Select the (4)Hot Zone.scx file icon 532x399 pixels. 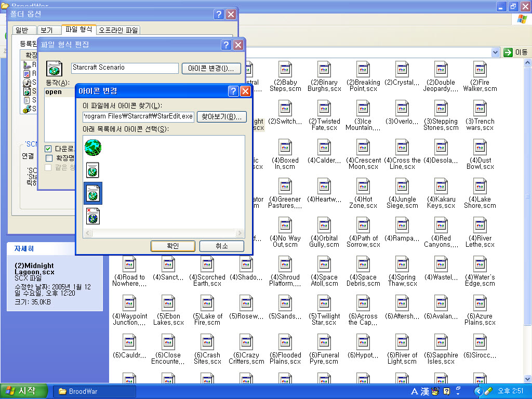click(x=363, y=187)
